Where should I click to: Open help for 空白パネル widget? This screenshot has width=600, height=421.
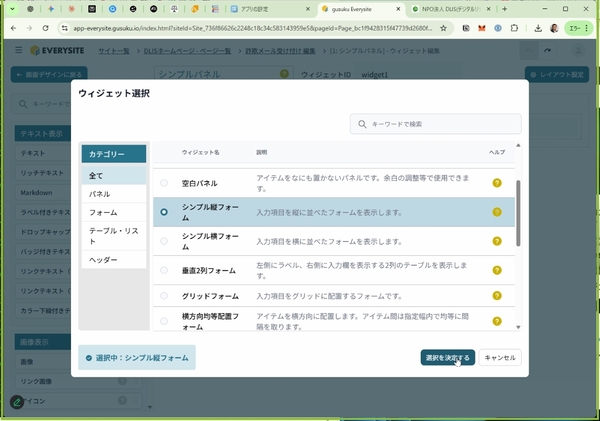[x=496, y=182]
